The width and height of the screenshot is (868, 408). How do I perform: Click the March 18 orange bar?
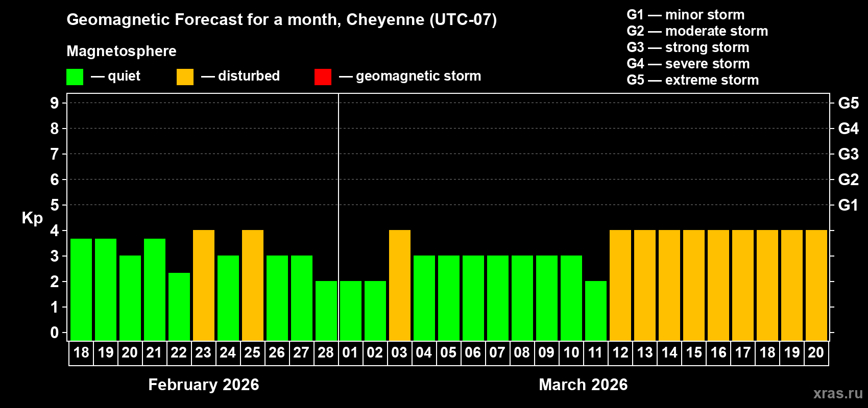coord(767,285)
